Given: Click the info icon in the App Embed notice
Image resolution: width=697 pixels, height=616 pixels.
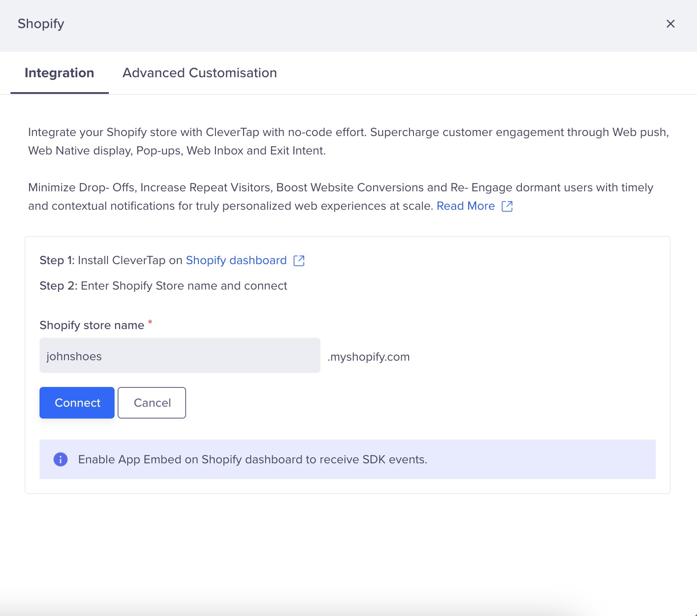Looking at the screenshot, I should coord(61,459).
